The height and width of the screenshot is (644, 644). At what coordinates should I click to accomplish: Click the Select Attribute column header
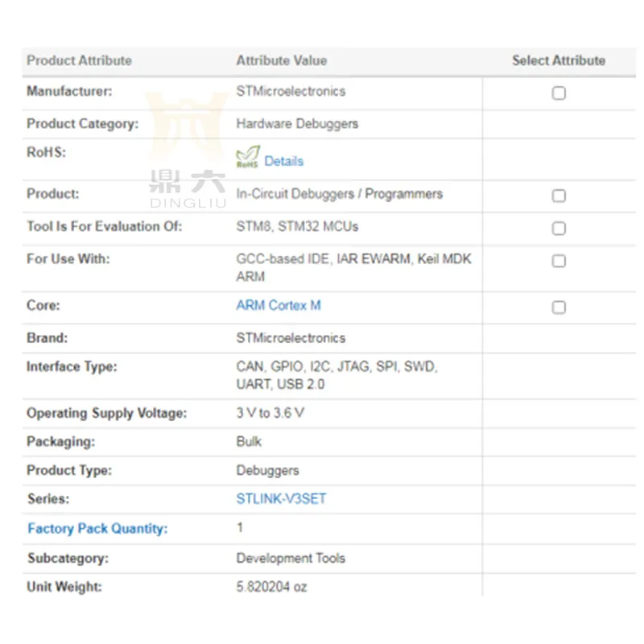[x=559, y=60]
